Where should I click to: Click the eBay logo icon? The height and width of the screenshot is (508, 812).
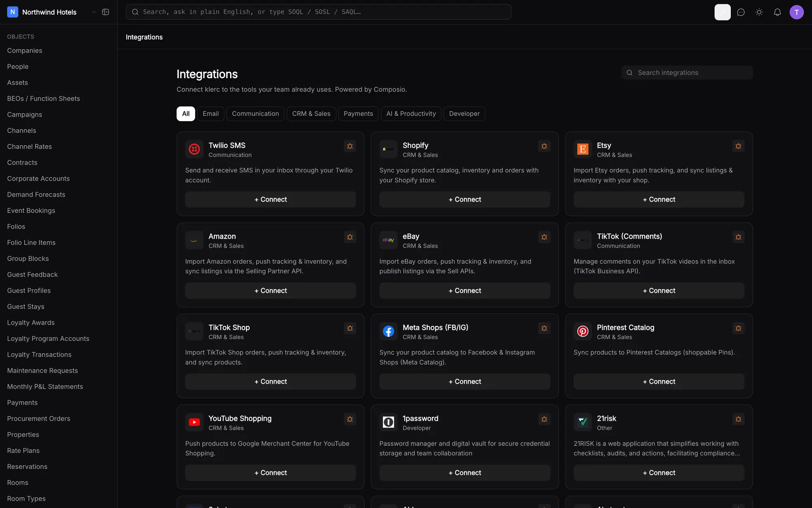pos(388,240)
